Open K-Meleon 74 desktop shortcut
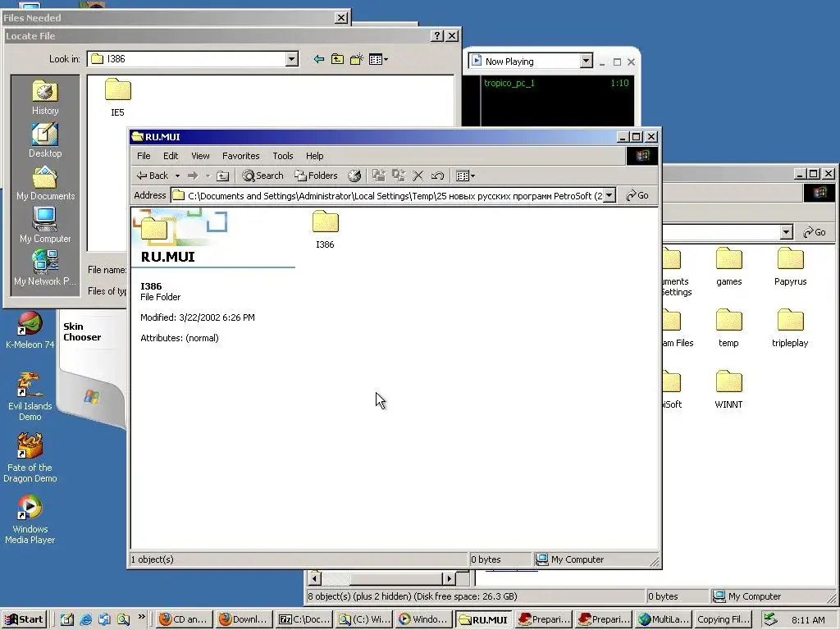 click(x=30, y=331)
